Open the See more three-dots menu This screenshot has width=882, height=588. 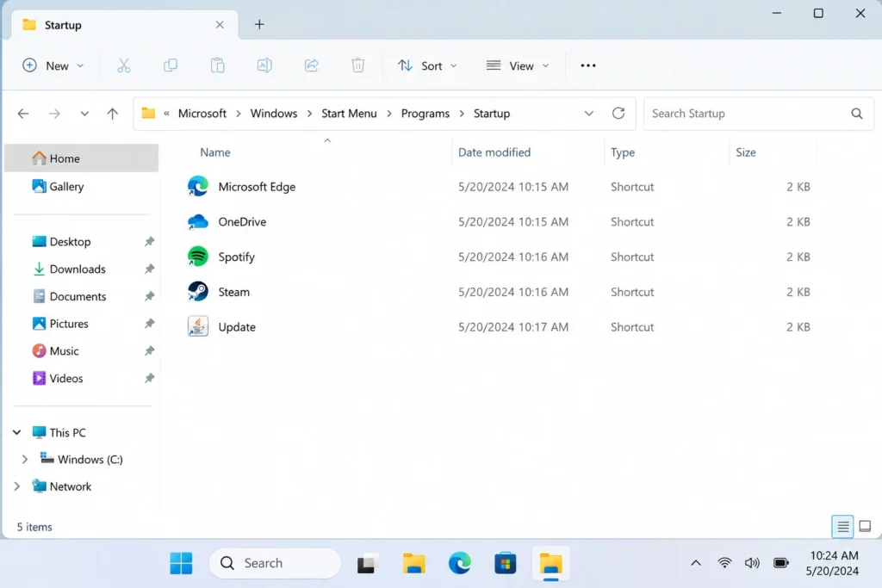click(588, 65)
